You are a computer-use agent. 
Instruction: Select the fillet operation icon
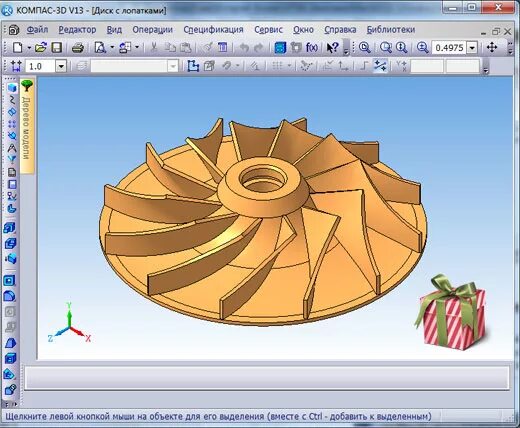point(10,296)
